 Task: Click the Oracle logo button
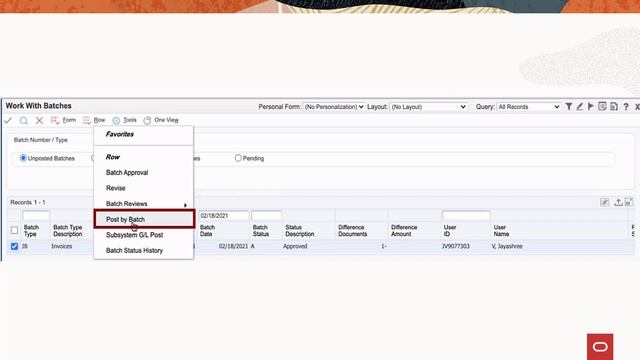coord(600,347)
